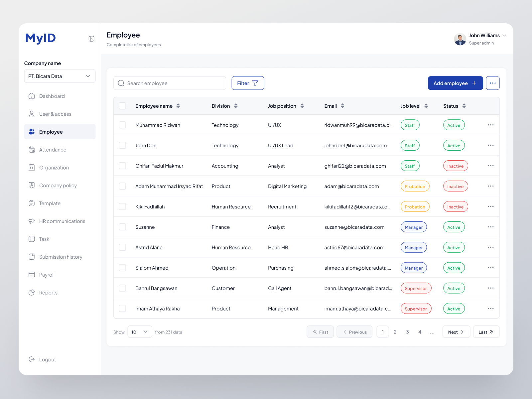Click the Template clipboard icon

click(x=32, y=203)
